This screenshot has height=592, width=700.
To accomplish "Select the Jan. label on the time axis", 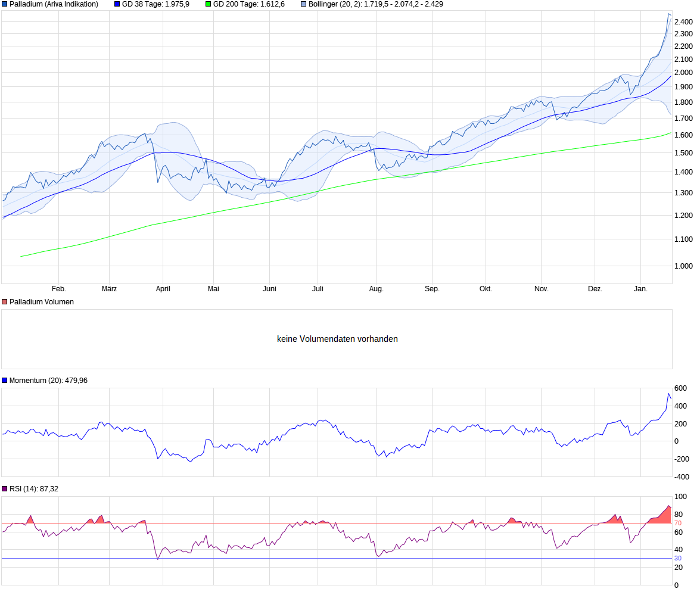I will (x=640, y=288).
